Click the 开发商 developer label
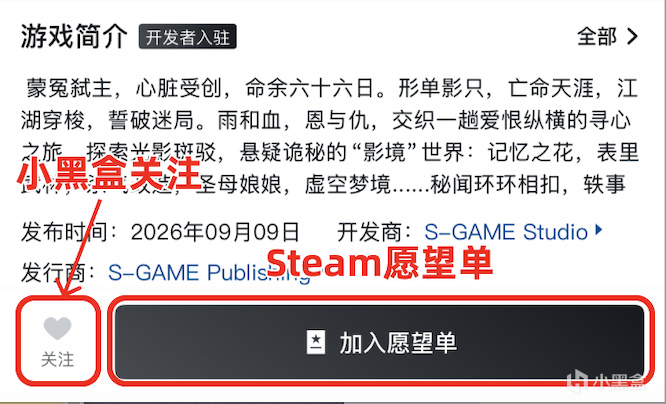The image size is (666, 404). [x=375, y=232]
